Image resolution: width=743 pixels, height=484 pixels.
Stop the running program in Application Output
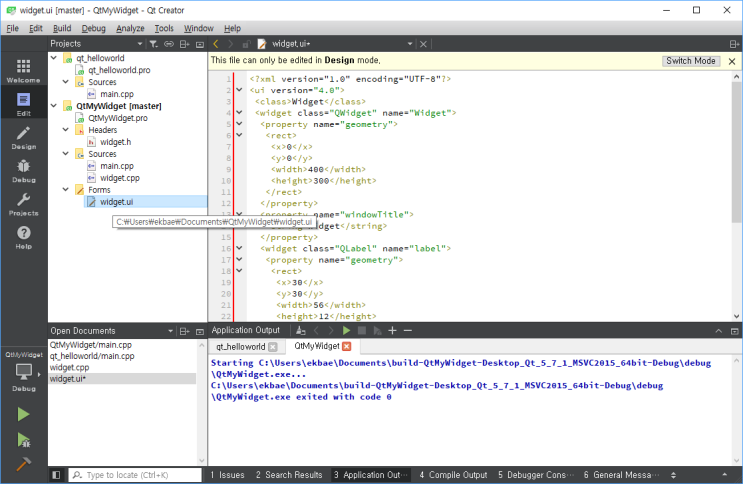(x=362, y=330)
